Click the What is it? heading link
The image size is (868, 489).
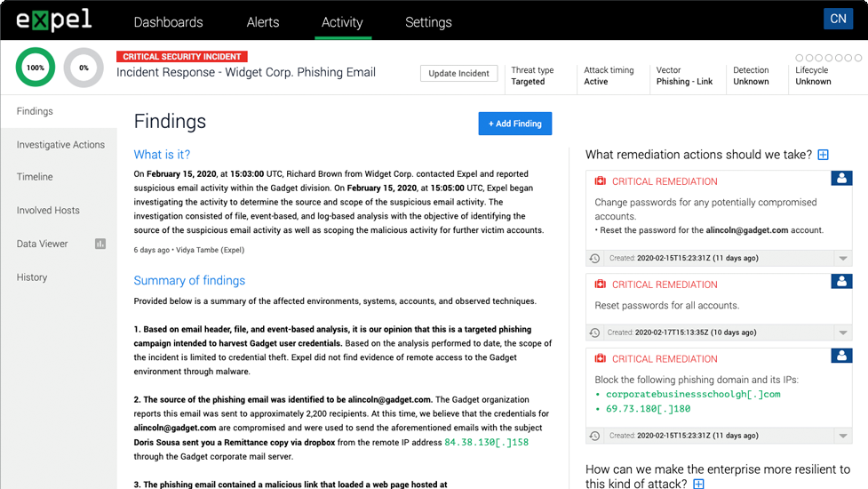click(162, 155)
